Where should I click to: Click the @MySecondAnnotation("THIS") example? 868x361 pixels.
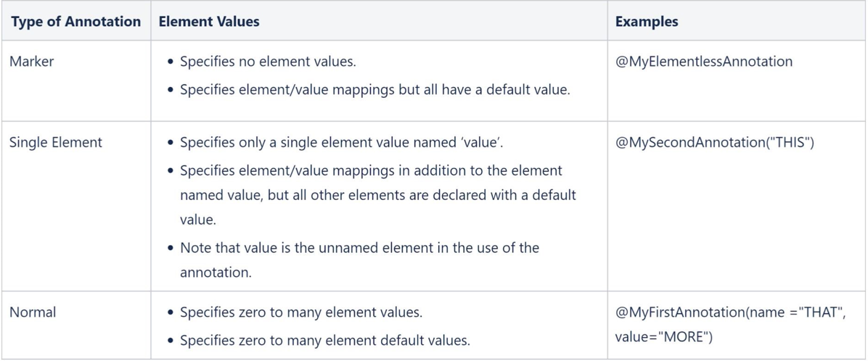point(715,142)
